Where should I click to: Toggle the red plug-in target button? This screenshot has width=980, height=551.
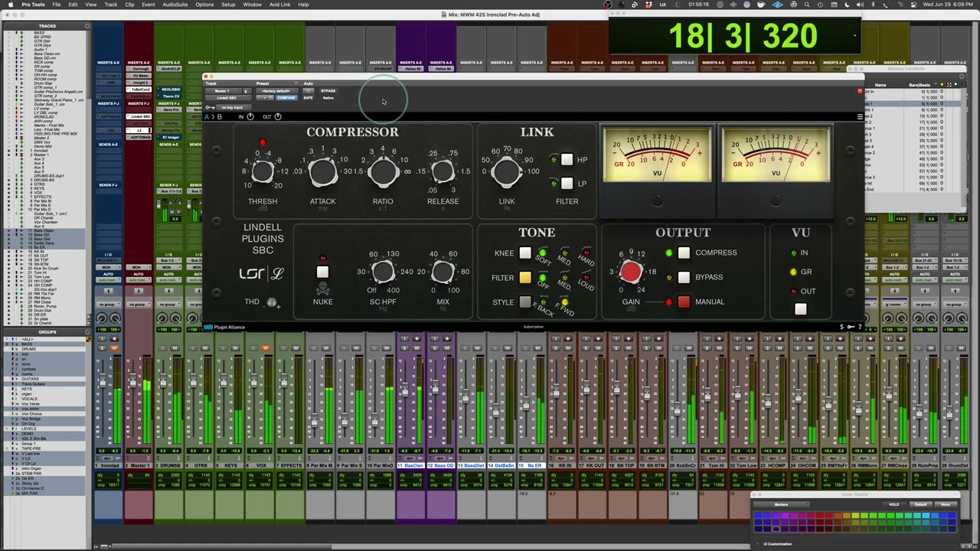[x=860, y=91]
